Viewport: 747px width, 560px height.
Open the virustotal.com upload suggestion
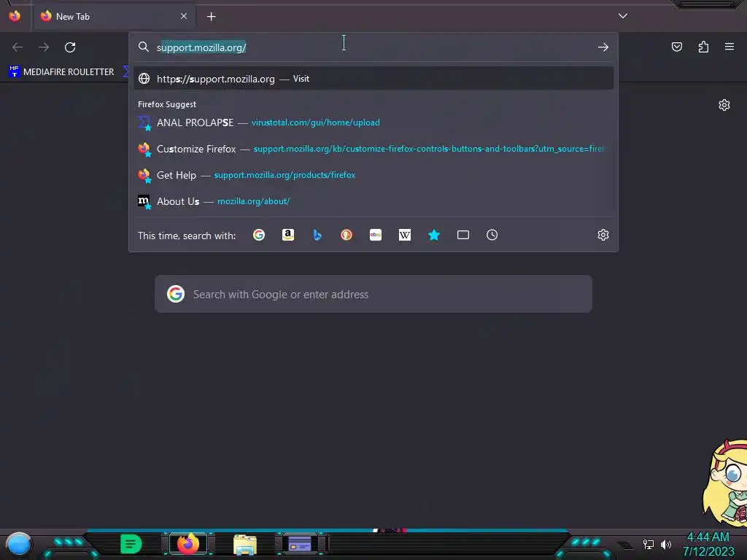coord(373,122)
